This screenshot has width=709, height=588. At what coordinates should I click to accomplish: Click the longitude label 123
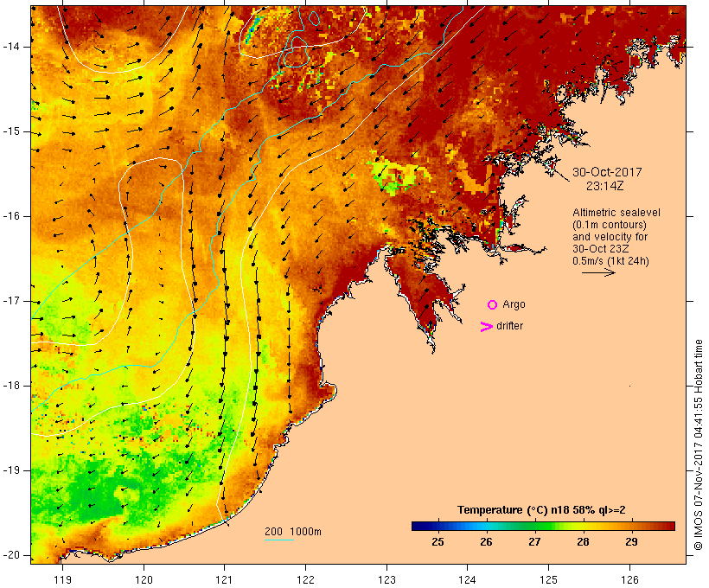pos(386,580)
